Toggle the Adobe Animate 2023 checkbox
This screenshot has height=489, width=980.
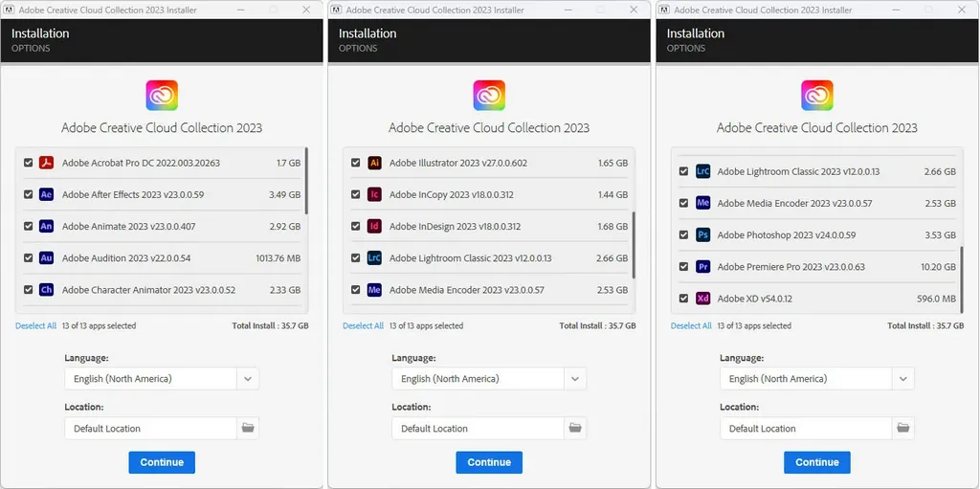click(x=28, y=227)
